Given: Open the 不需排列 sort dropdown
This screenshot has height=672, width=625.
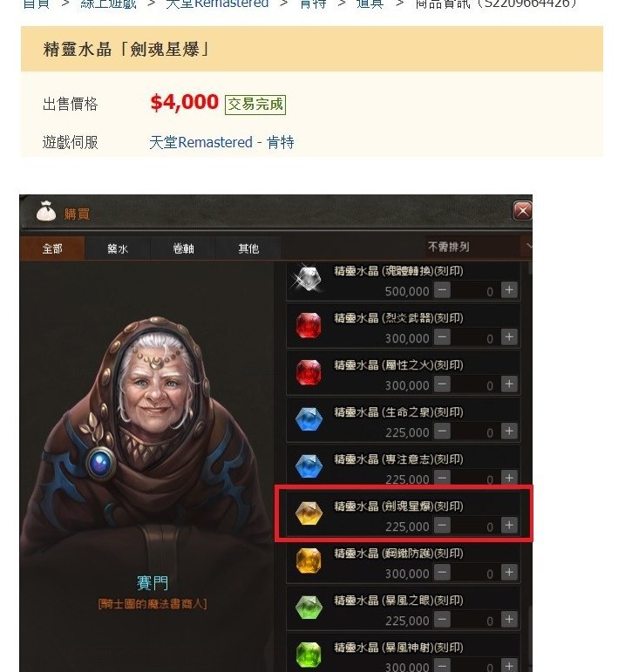Looking at the screenshot, I should pos(479,247).
